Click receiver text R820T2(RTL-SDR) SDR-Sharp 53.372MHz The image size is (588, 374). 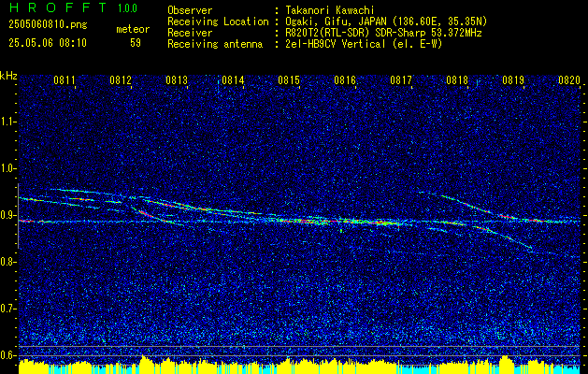click(383, 33)
